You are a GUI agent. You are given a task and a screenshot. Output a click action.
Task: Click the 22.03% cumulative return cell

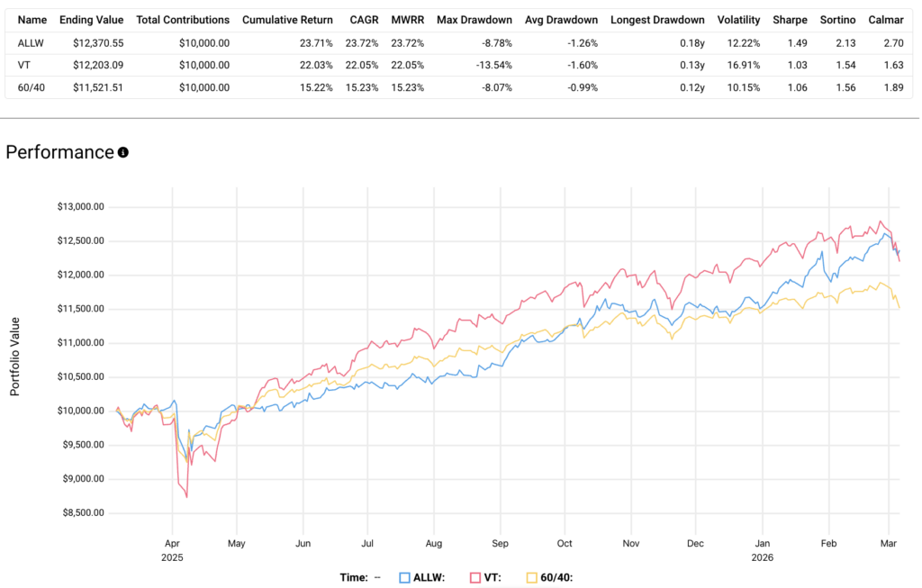(x=316, y=65)
